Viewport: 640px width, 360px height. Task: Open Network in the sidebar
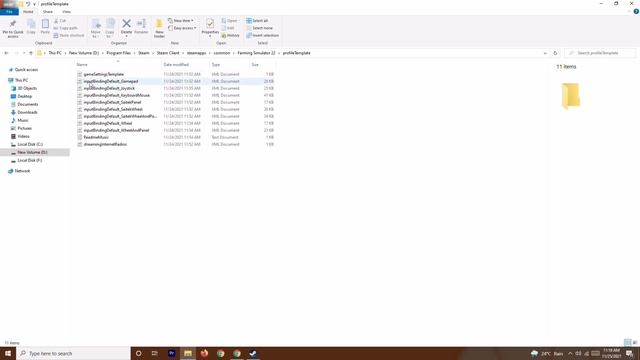(x=22, y=171)
